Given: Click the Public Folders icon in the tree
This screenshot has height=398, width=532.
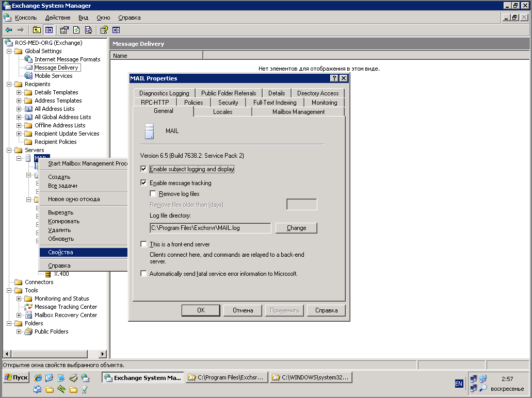Looking at the screenshot, I should (x=28, y=331).
